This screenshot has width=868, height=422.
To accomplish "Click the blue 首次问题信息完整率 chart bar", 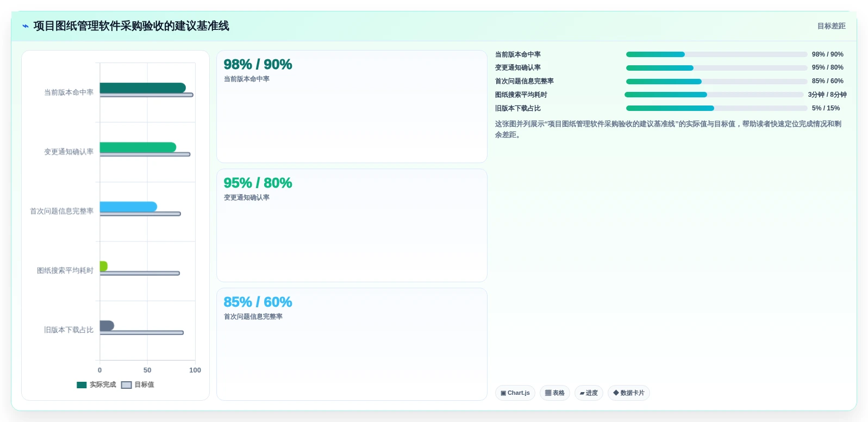I will pos(128,207).
